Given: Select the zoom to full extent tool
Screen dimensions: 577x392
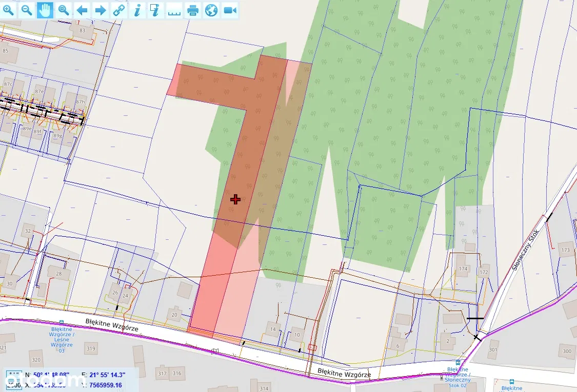Looking at the screenshot, I should [x=64, y=10].
